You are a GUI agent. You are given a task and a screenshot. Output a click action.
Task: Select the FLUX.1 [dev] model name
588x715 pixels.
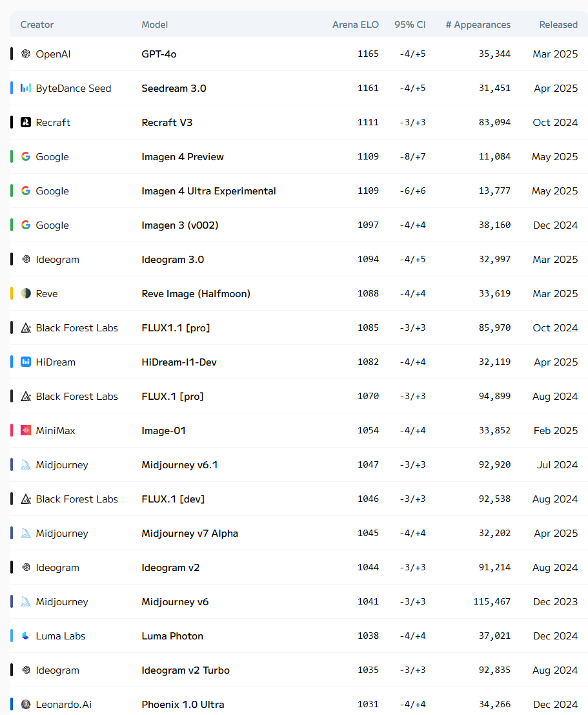pyautogui.click(x=173, y=499)
